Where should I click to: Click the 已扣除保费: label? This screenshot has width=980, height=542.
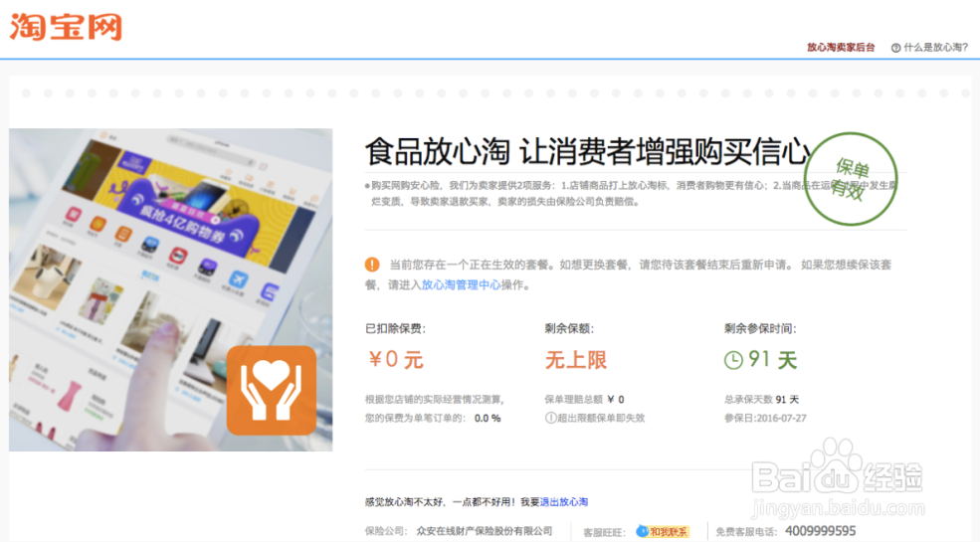pyautogui.click(x=395, y=329)
